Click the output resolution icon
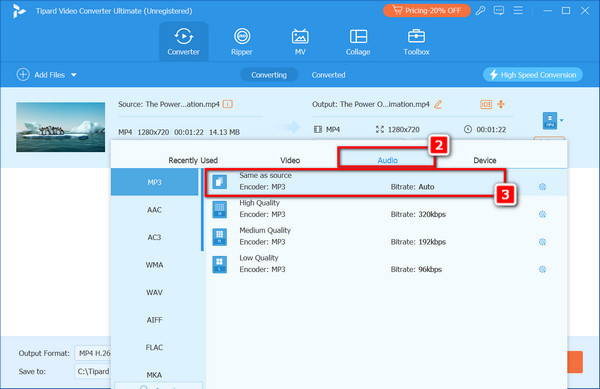The width and height of the screenshot is (600, 389). pyautogui.click(x=380, y=130)
